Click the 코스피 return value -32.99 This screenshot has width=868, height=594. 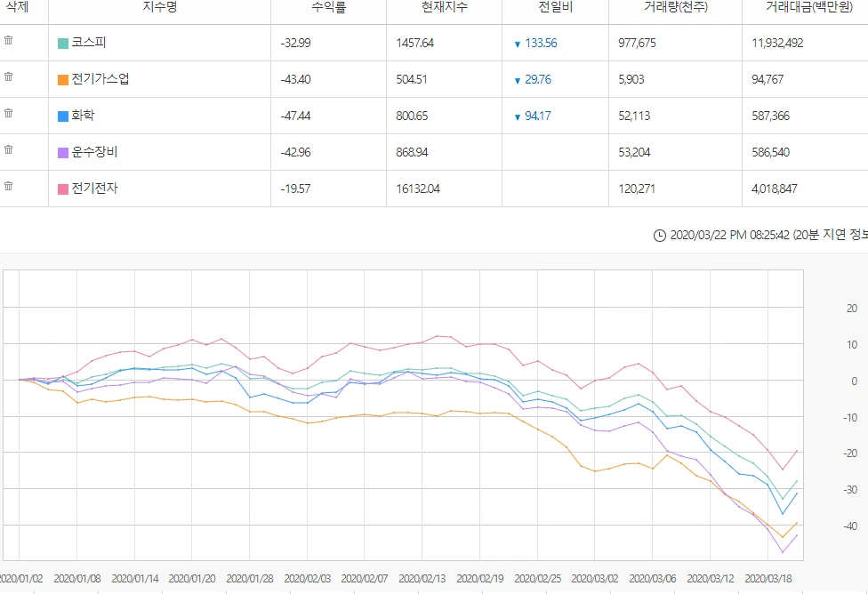point(295,44)
